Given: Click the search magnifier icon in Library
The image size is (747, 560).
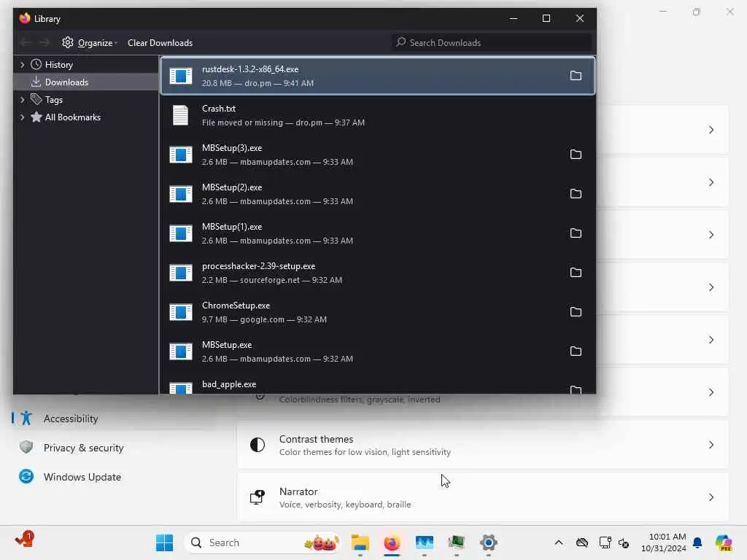Looking at the screenshot, I should [x=401, y=42].
